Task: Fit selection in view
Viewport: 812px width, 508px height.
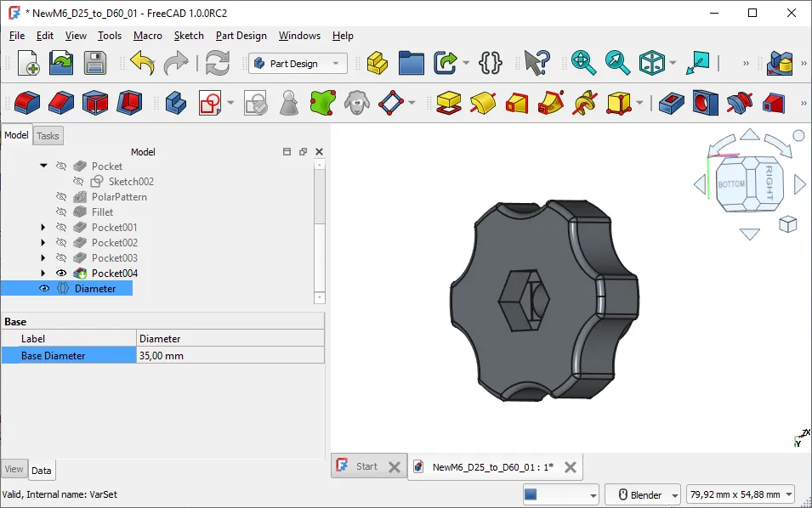Action: tap(617, 63)
